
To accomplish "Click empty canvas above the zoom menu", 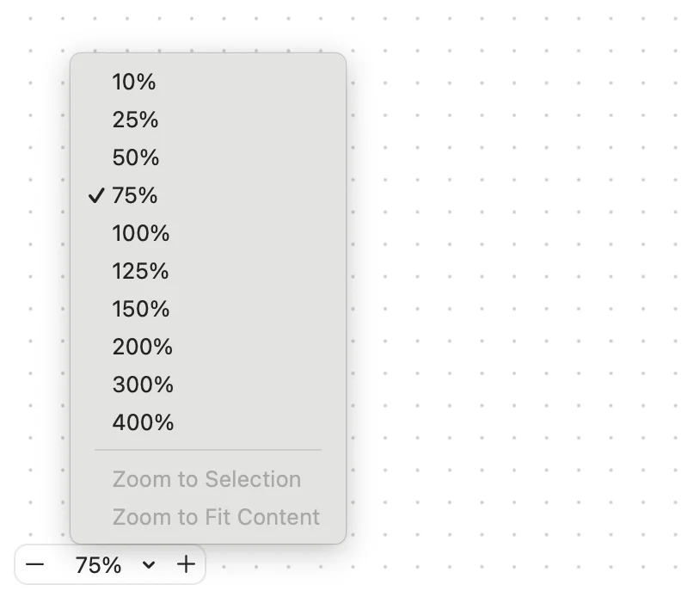I will coord(206,26).
